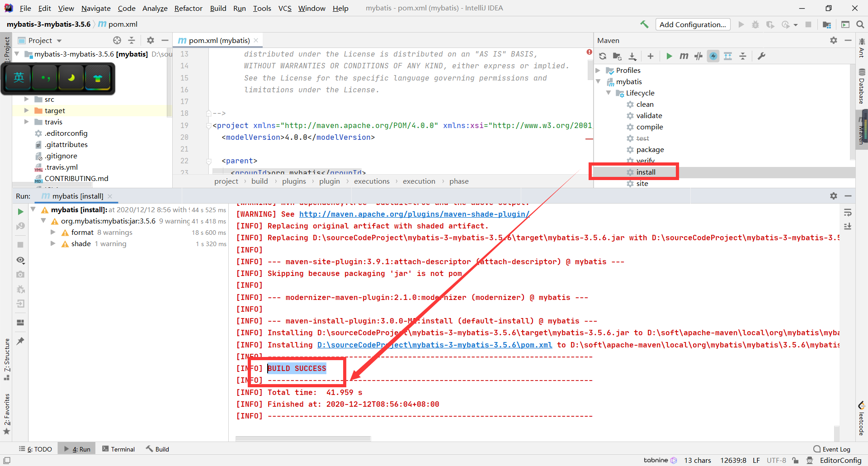Add Maven Projects with the plus icon

coord(651,56)
